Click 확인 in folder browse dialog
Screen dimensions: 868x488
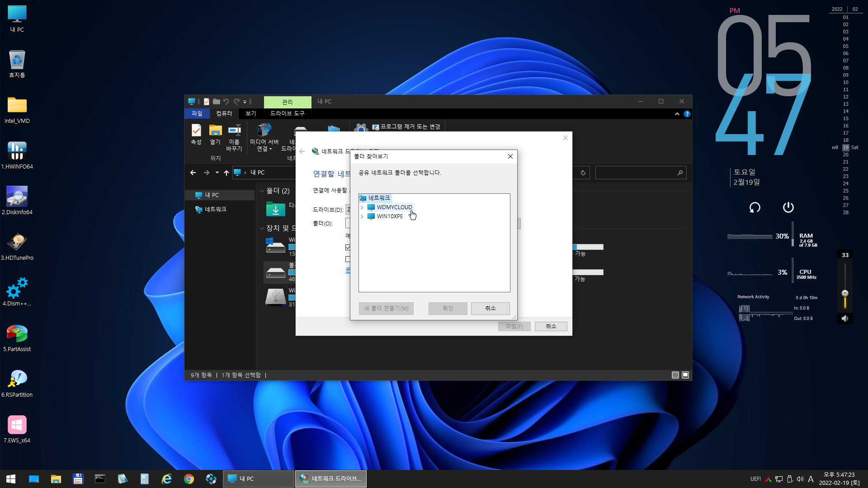(x=448, y=308)
